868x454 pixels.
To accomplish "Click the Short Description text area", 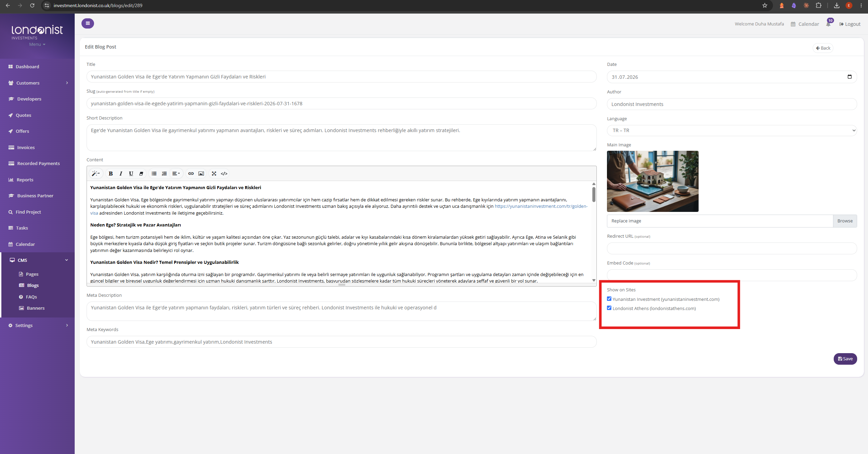I will 341,138.
